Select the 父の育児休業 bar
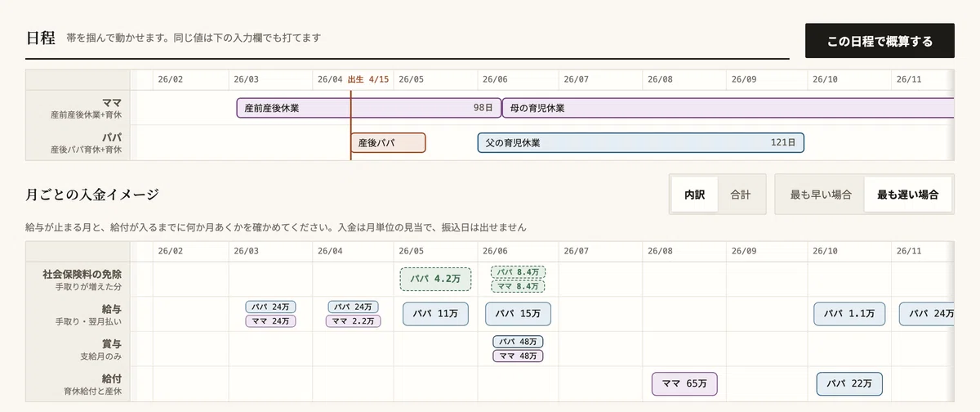The height and width of the screenshot is (412, 980). click(x=641, y=142)
